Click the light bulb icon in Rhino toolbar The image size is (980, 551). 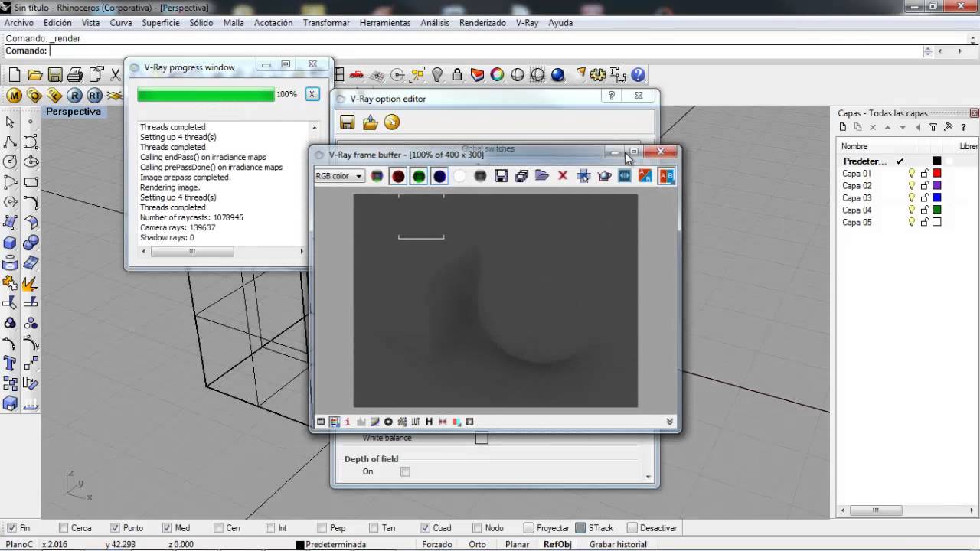click(437, 75)
